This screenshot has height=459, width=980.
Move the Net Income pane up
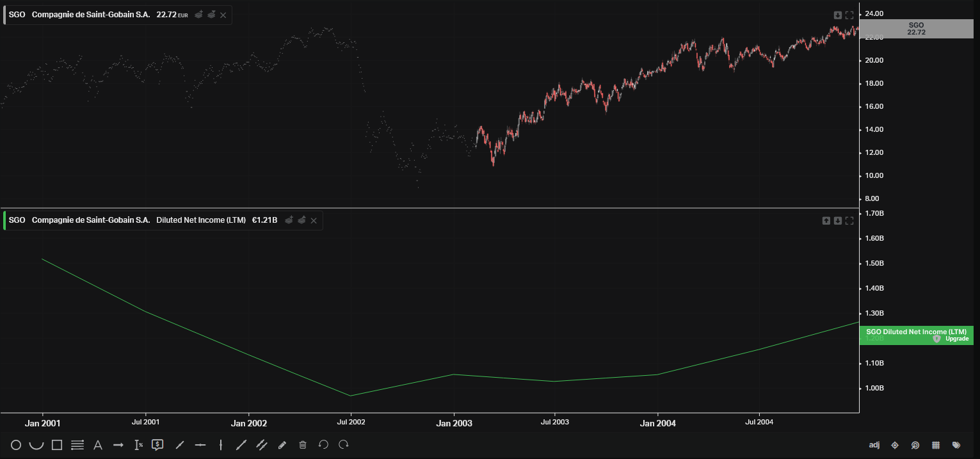826,221
